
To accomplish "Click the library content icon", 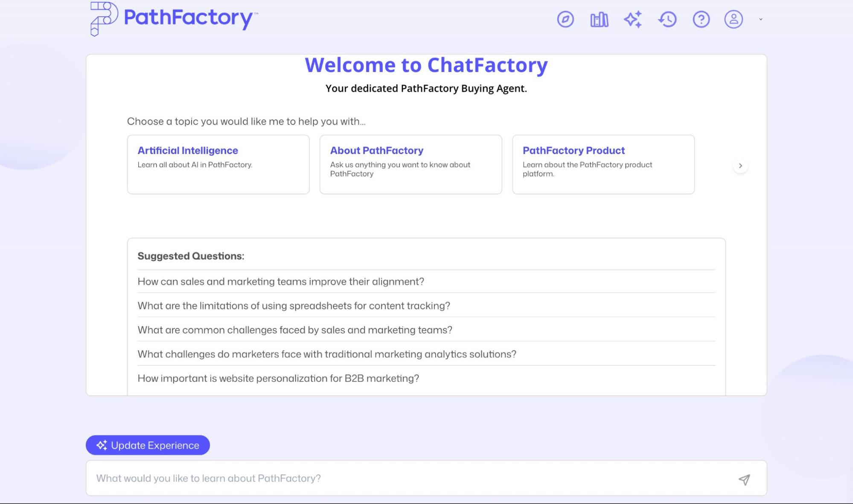I will coord(599,19).
